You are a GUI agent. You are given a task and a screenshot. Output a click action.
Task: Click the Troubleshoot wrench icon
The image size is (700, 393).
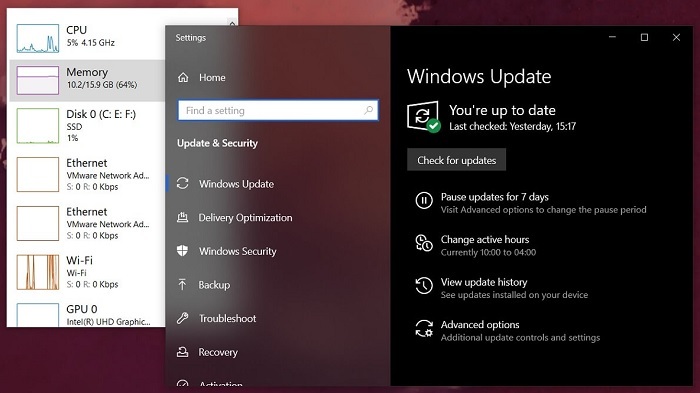tap(182, 318)
